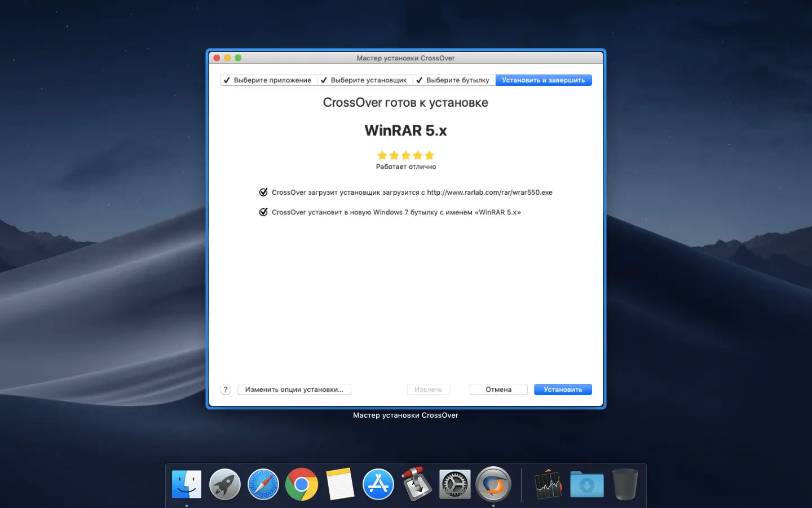Click the checkmark beside the installer download line
Image resolution: width=812 pixels, height=508 pixels.
point(263,192)
